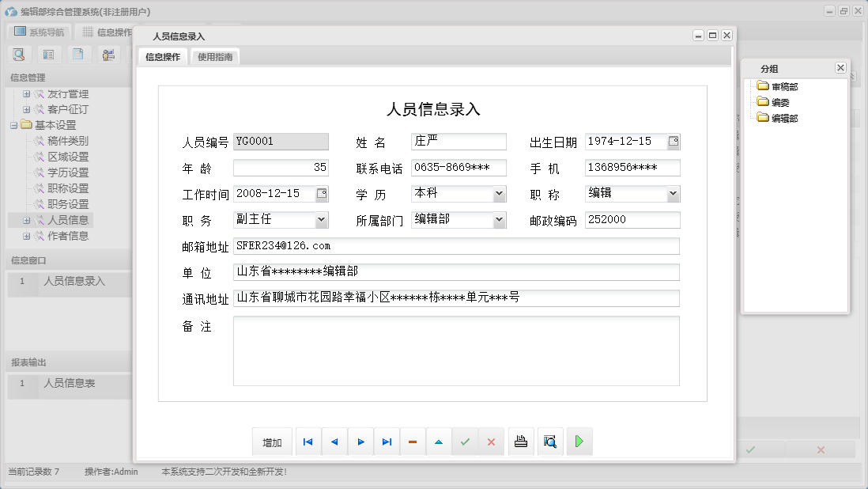Open the print icon at bottom toolbar
This screenshot has width=868, height=489.
coord(521,442)
